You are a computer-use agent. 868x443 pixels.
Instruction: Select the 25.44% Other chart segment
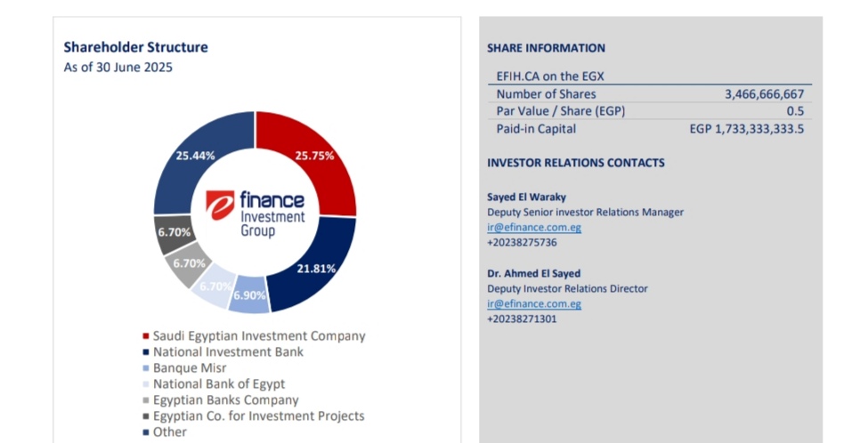tap(195, 156)
